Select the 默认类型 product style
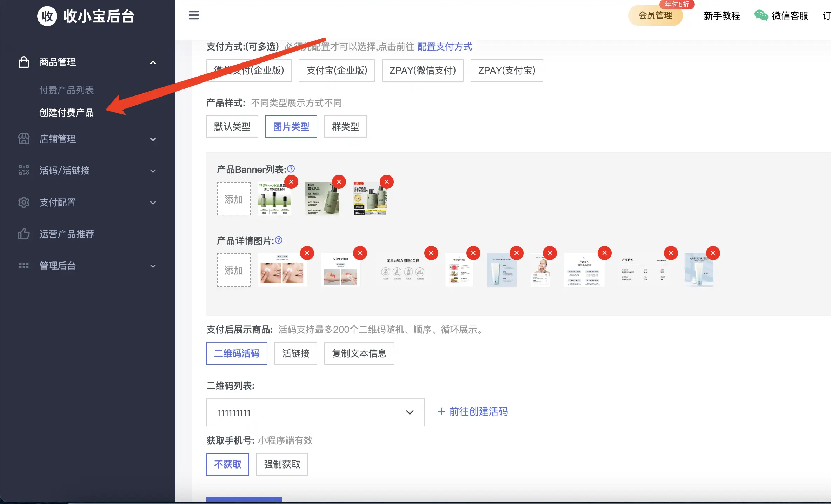This screenshot has width=831, height=504. pos(232,127)
